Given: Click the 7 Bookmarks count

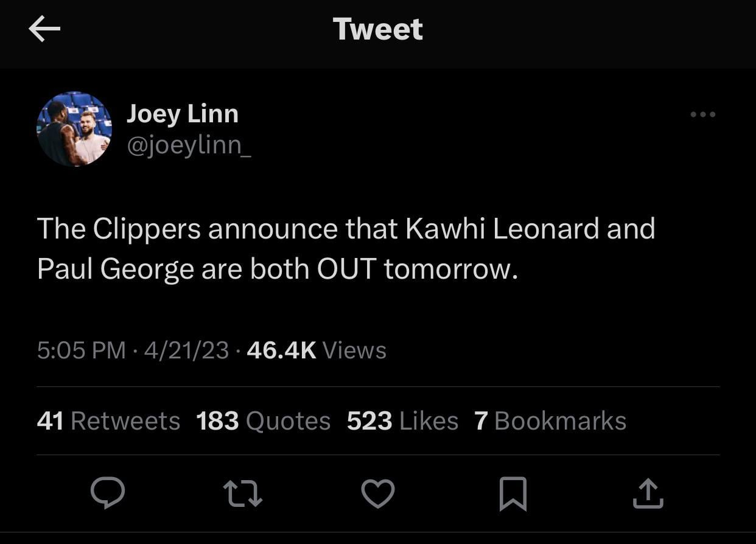Looking at the screenshot, I should [x=550, y=421].
